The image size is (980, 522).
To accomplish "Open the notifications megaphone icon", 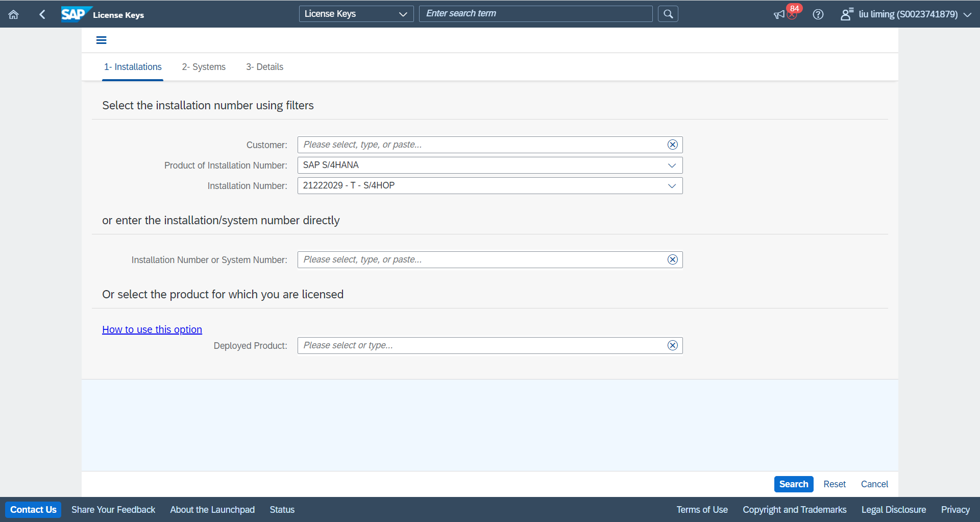I will click(779, 15).
